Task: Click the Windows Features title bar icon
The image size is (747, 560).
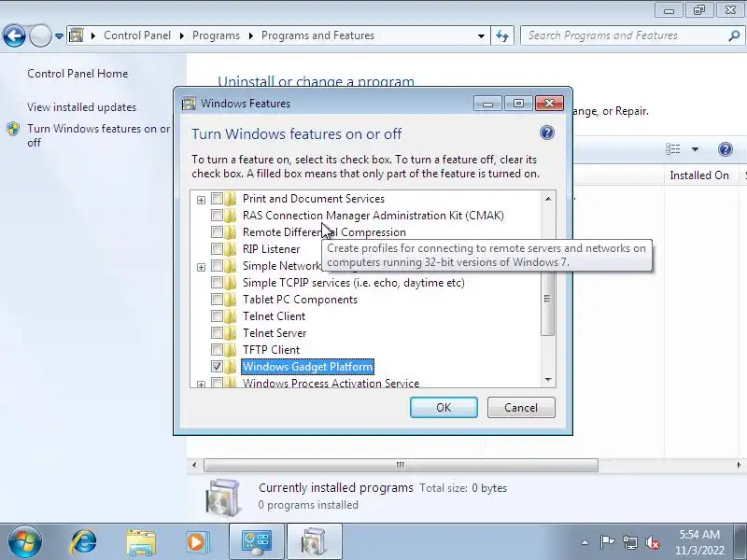Action: click(x=190, y=104)
